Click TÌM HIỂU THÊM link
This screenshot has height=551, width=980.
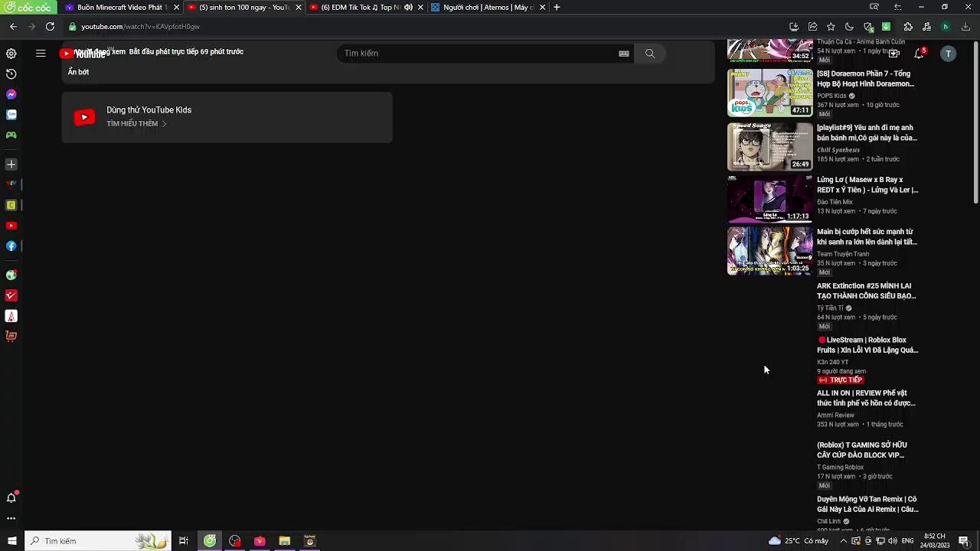[x=136, y=124]
